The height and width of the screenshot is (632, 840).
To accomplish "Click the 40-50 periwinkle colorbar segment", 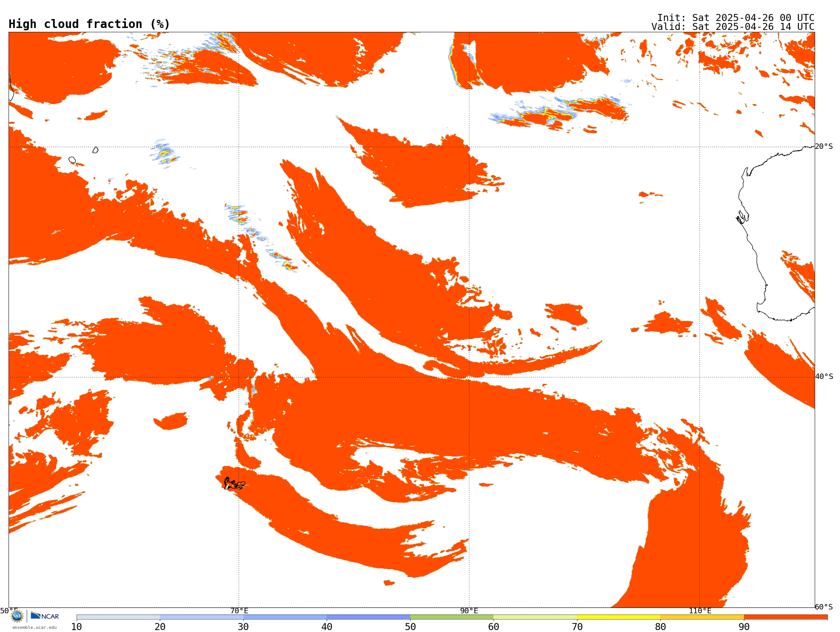I will (368, 617).
